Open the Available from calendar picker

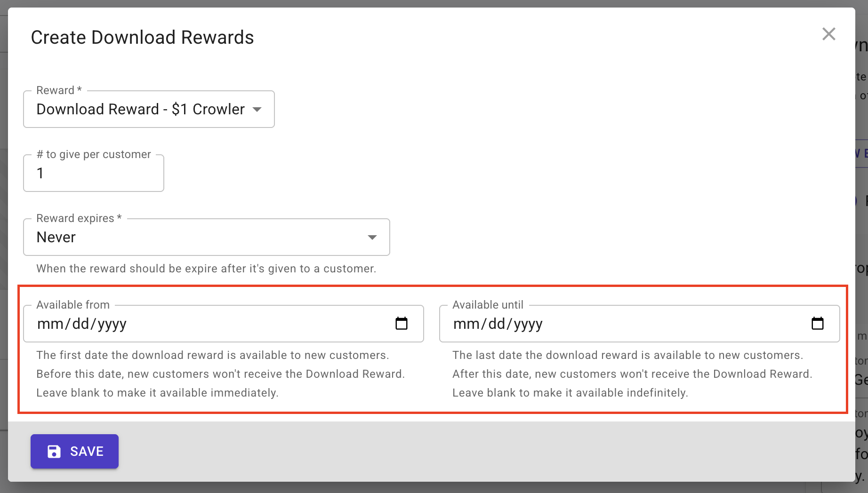(x=402, y=324)
